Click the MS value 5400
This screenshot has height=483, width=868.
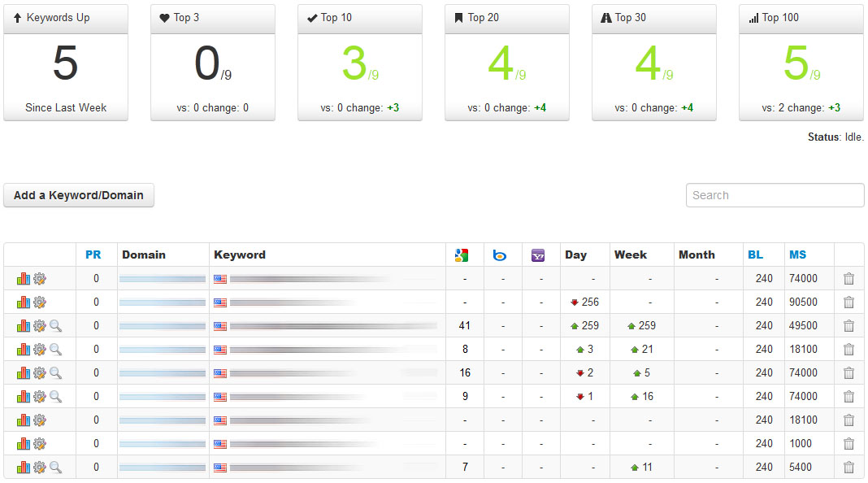(801, 468)
